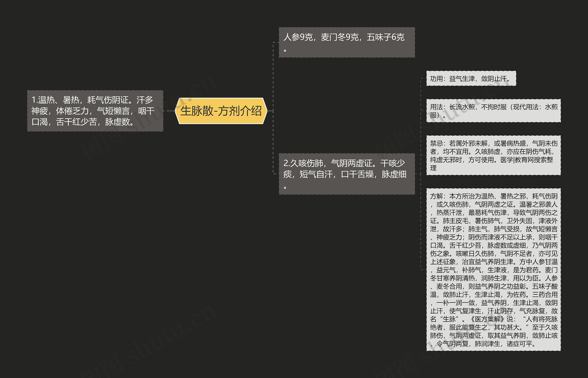Click the dashed branch line above the yellow node

(273, 74)
